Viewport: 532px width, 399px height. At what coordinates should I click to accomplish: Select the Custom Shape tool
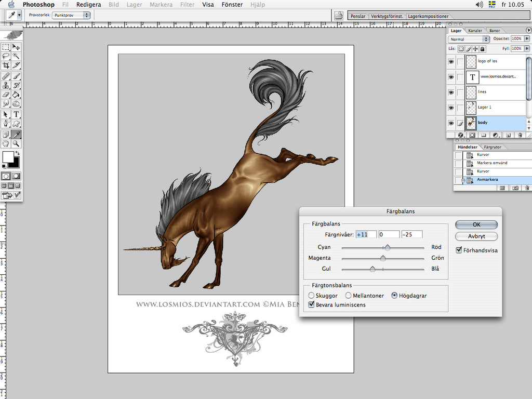click(x=16, y=124)
